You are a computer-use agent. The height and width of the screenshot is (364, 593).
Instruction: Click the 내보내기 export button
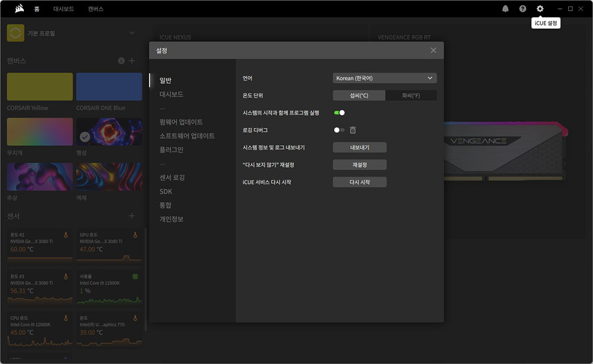pos(360,148)
